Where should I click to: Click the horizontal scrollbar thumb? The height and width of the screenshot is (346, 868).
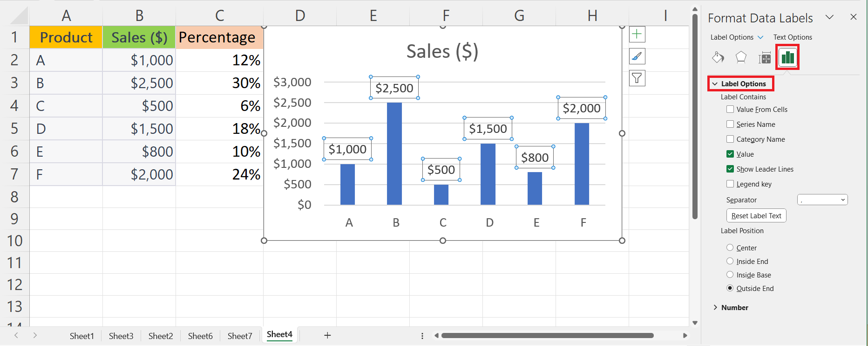(547, 335)
